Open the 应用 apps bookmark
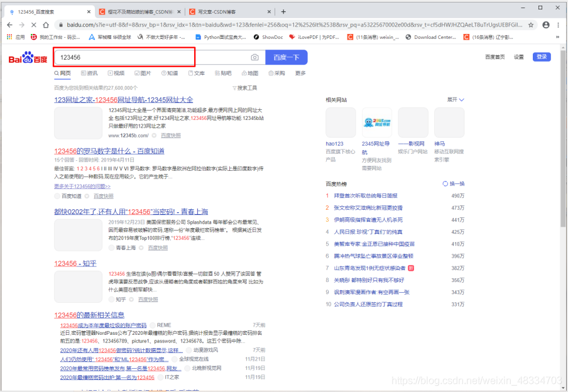This screenshot has height=392, width=568. coord(16,37)
